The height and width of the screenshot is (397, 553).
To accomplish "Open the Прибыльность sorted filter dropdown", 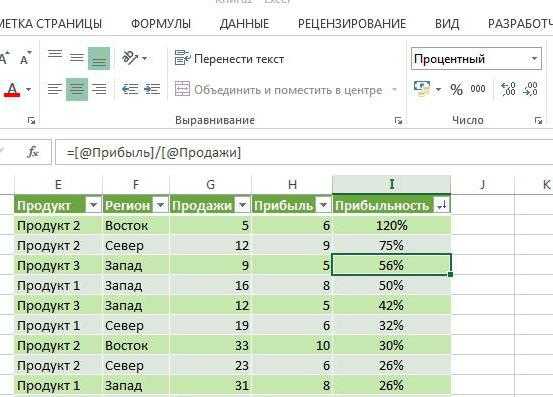I will pos(442,204).
